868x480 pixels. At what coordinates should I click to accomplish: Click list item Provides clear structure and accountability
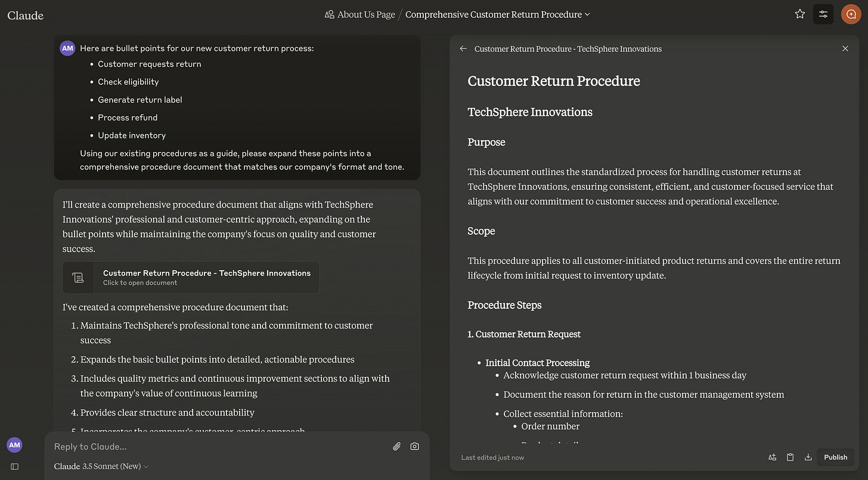coord(168,413)
